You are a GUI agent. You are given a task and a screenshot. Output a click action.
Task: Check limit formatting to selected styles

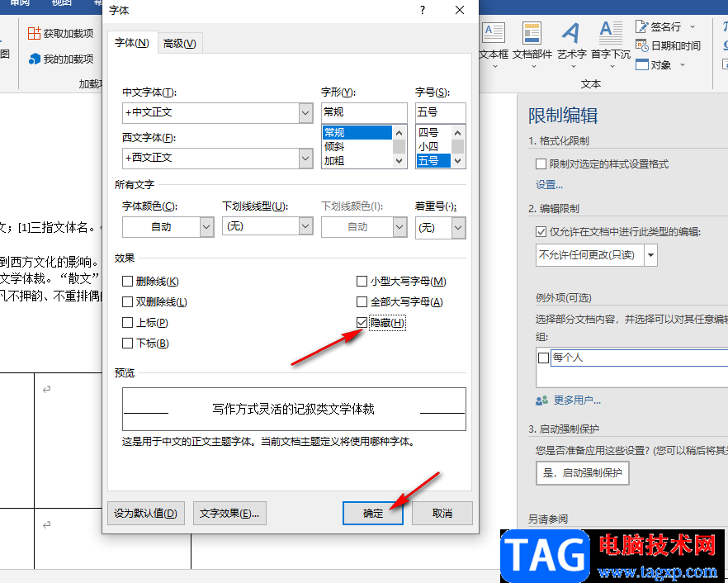pyautogui.click(x=541, y=164)
